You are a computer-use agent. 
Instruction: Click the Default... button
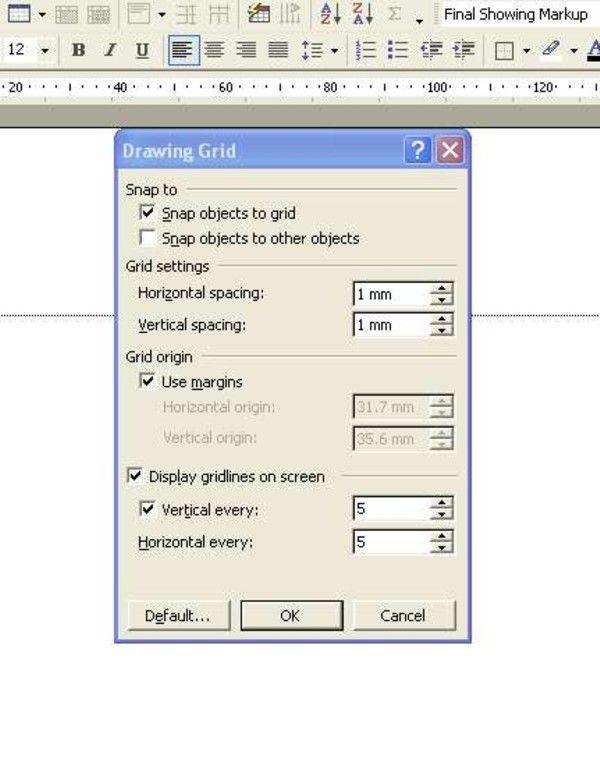(177, 616)
